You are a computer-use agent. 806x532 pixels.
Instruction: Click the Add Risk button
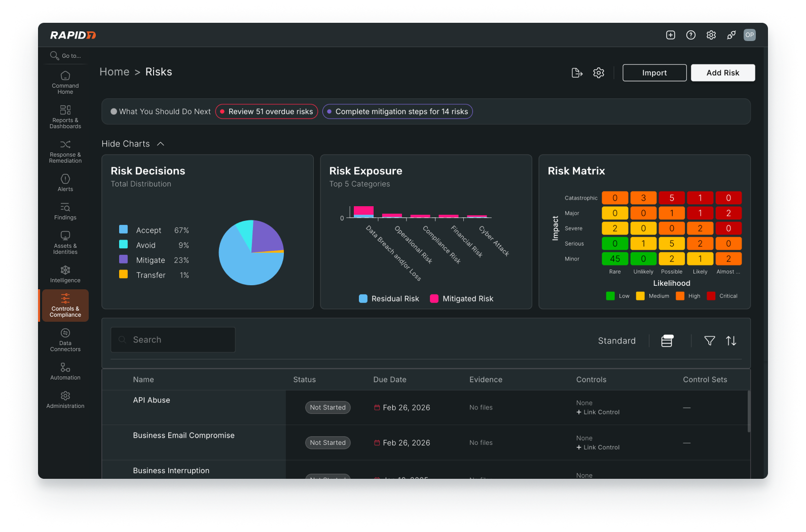pos(723,73)
